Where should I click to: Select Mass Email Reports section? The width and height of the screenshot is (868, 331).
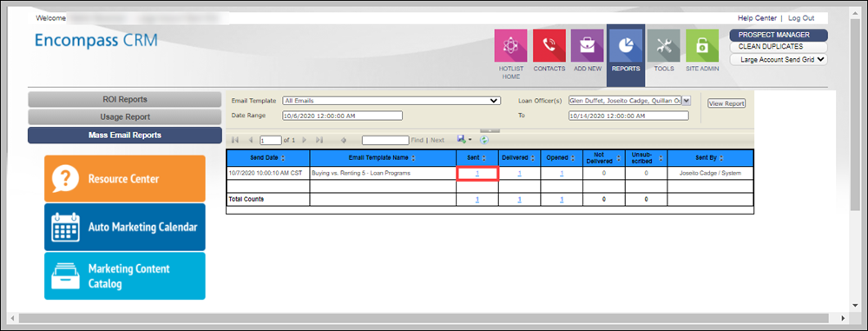(x=125, y=135)
